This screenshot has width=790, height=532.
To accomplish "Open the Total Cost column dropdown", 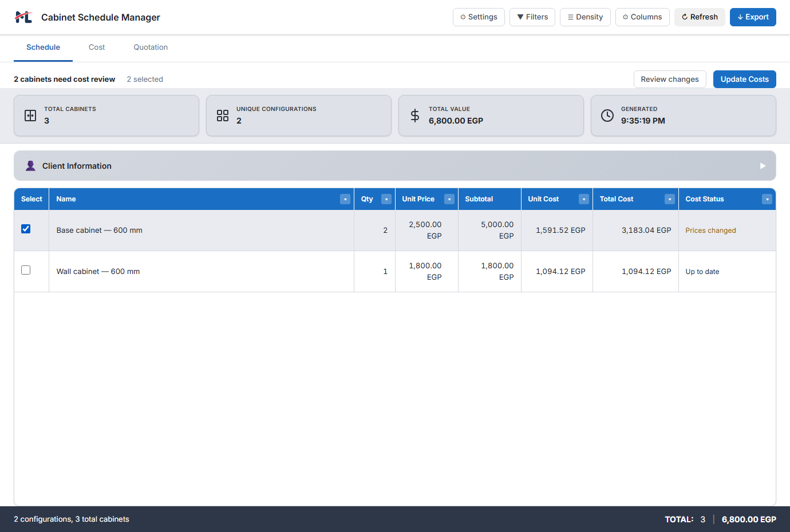I will click(670, 199).
